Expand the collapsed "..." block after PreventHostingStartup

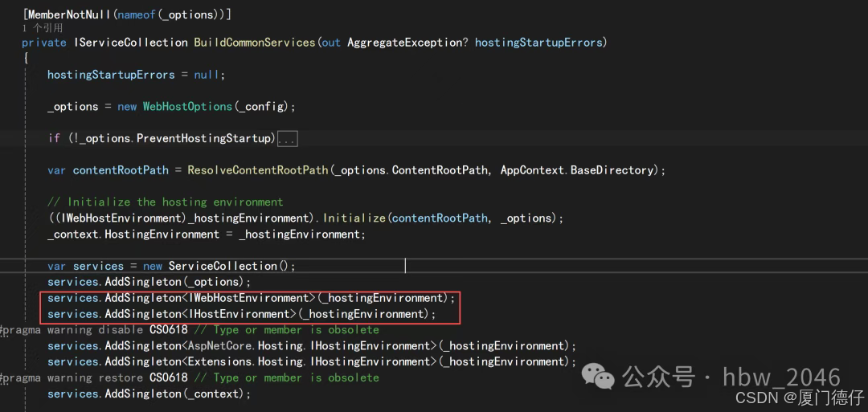coord(287,139)
